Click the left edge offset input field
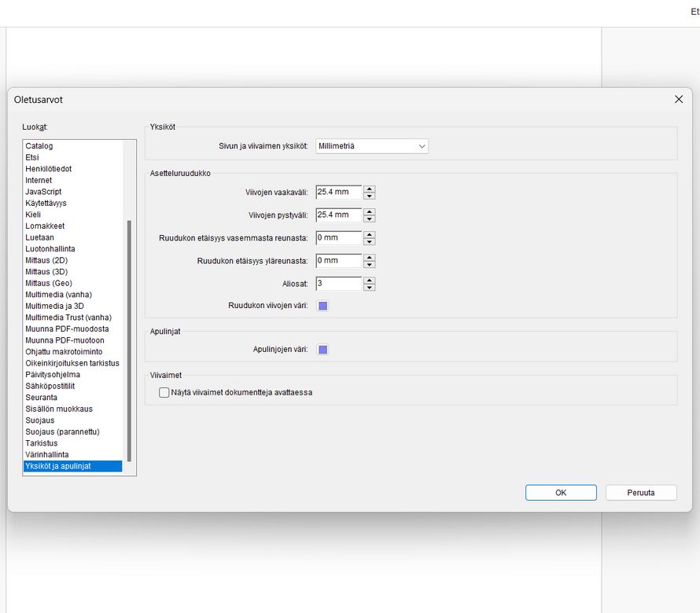 338,238
